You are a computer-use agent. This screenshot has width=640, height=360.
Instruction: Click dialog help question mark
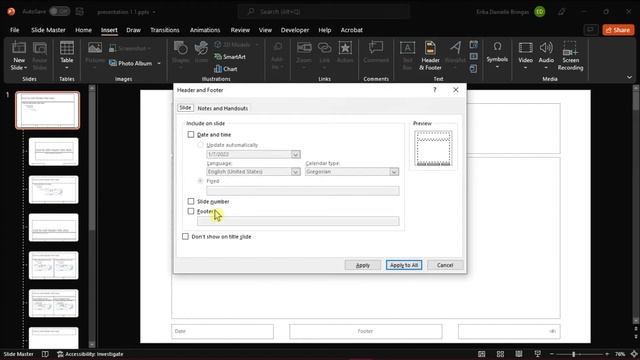435,90
